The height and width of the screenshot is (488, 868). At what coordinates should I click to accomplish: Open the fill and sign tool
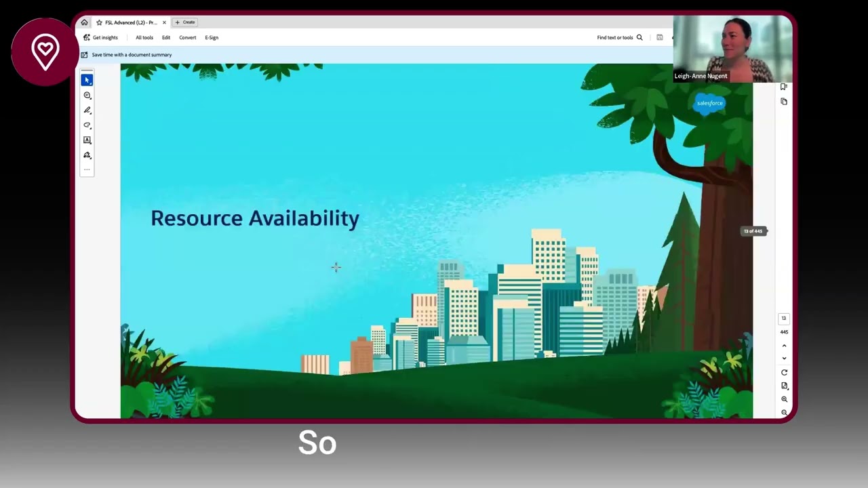[x=87, y=155]
